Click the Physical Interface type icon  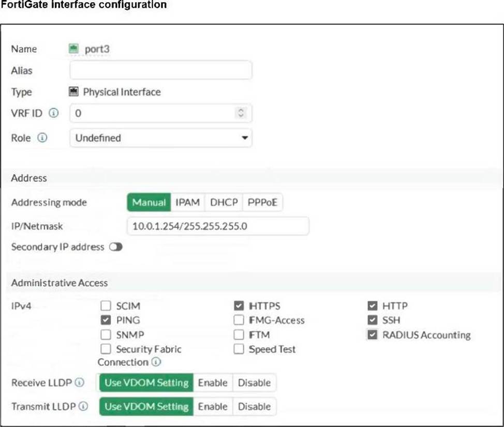click(x=73, y=92)
